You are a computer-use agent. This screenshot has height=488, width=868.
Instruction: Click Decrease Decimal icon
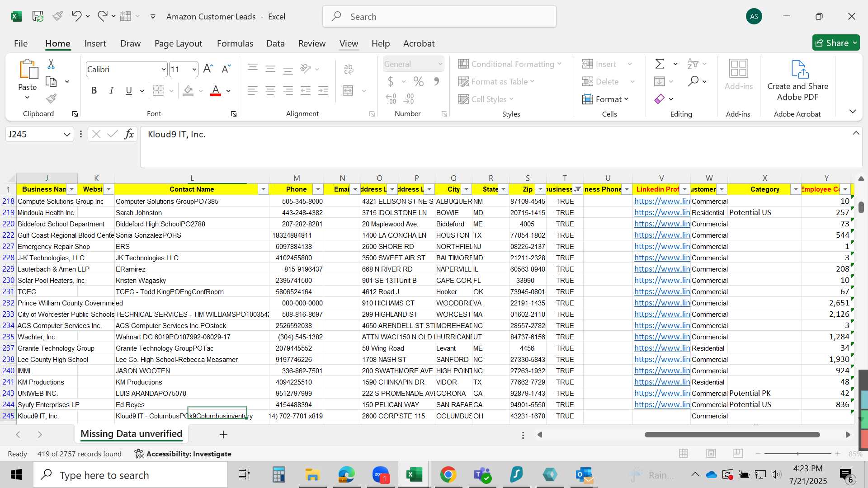[409, 99]
